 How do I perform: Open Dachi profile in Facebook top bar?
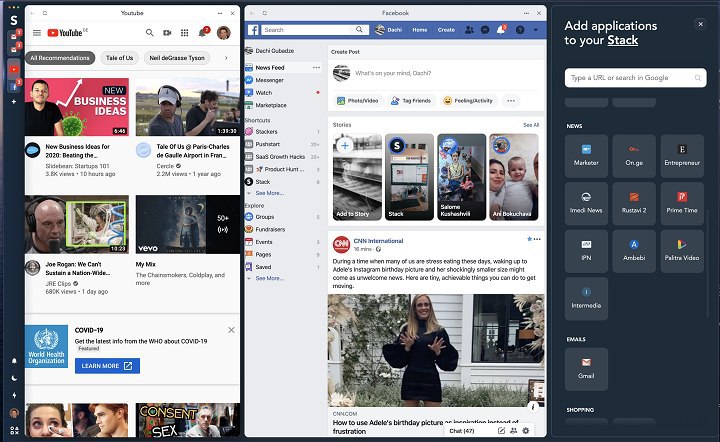coord(388,30)
